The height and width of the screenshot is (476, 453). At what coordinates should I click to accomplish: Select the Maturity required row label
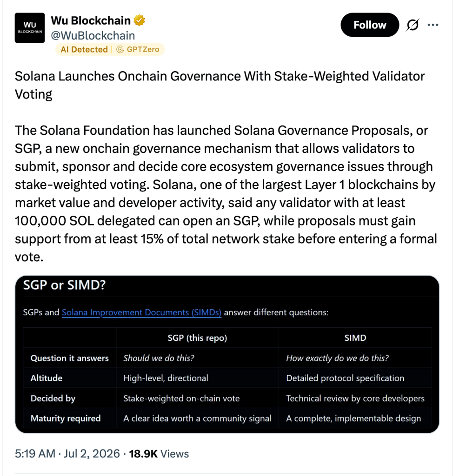[x=66, y=418]
